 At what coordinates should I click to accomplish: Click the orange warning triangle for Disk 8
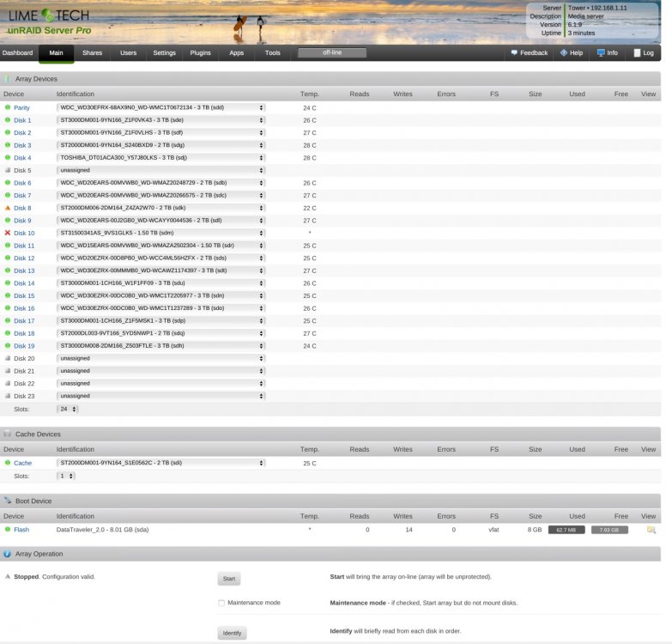pos(8,208)
